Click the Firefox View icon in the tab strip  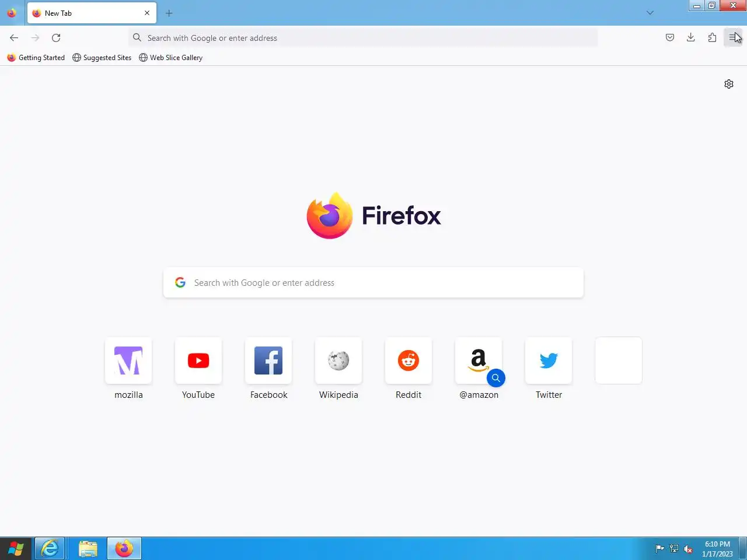point(12,13)
